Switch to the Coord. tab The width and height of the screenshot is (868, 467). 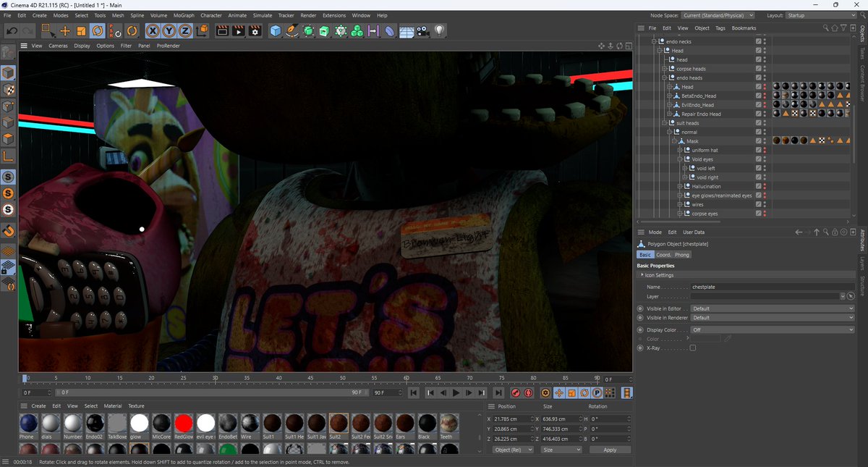tap(663, 255)
